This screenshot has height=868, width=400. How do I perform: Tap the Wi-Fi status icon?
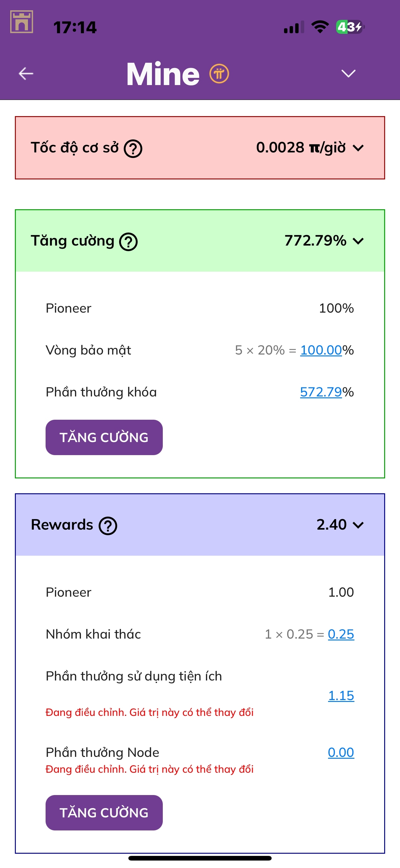pos(320,27)
